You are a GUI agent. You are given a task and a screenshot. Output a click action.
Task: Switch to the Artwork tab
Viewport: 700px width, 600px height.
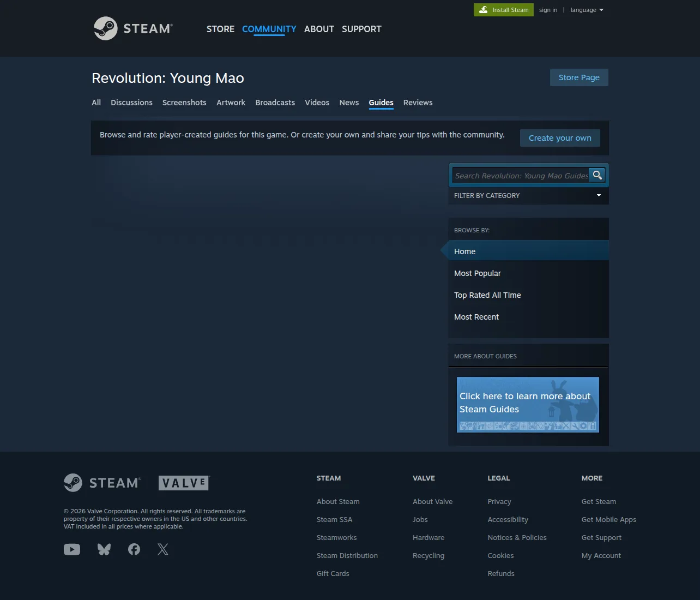click(231, 103)
